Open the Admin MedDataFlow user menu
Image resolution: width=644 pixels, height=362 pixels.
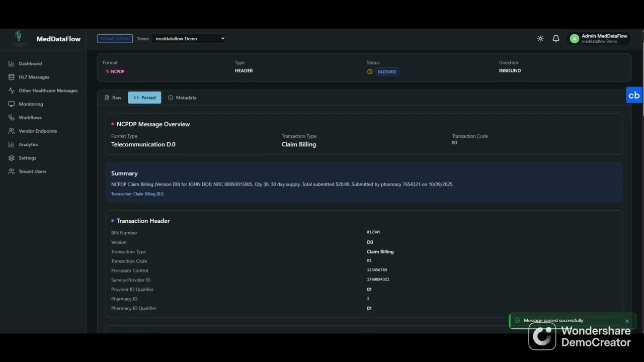coord(599,39)
